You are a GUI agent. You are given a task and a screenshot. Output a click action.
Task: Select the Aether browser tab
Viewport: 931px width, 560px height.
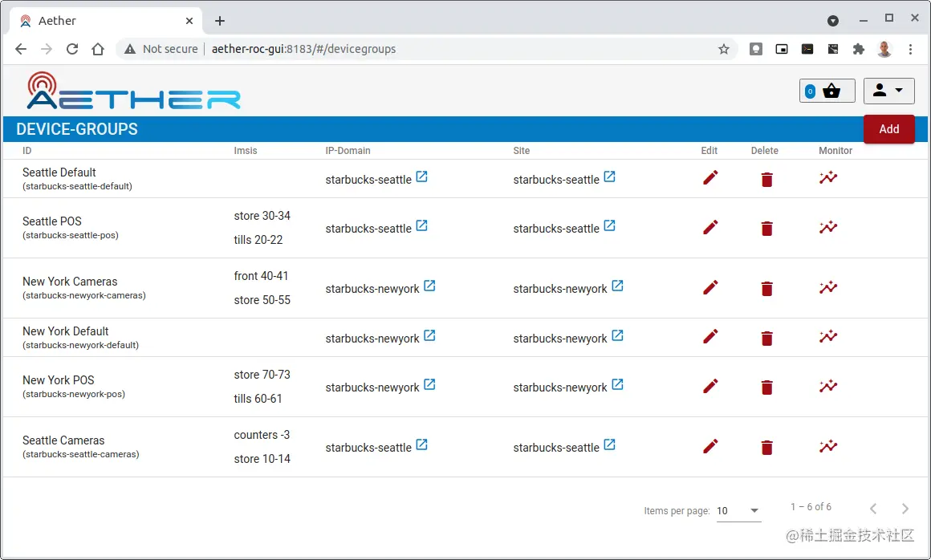click(106, 21)
